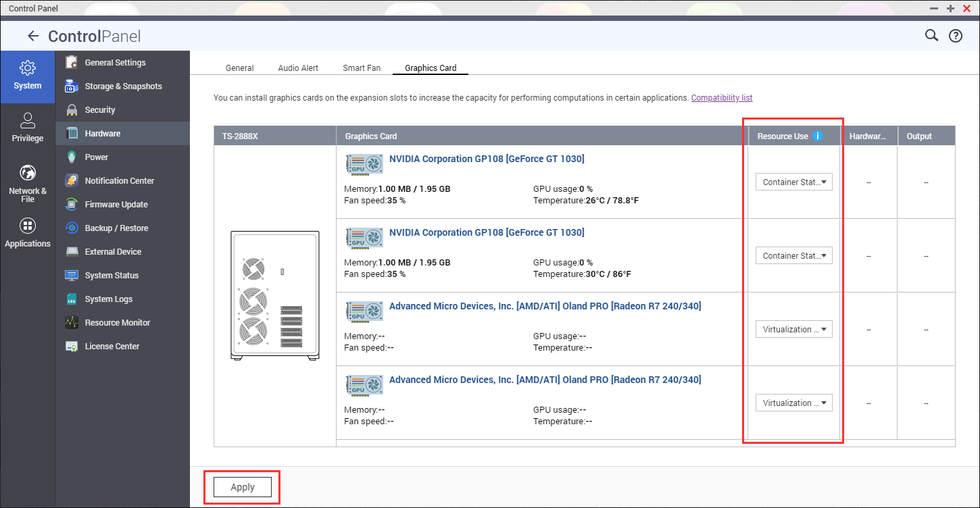
Task: Click the External Device icon
Action: [x=71, y=251]
